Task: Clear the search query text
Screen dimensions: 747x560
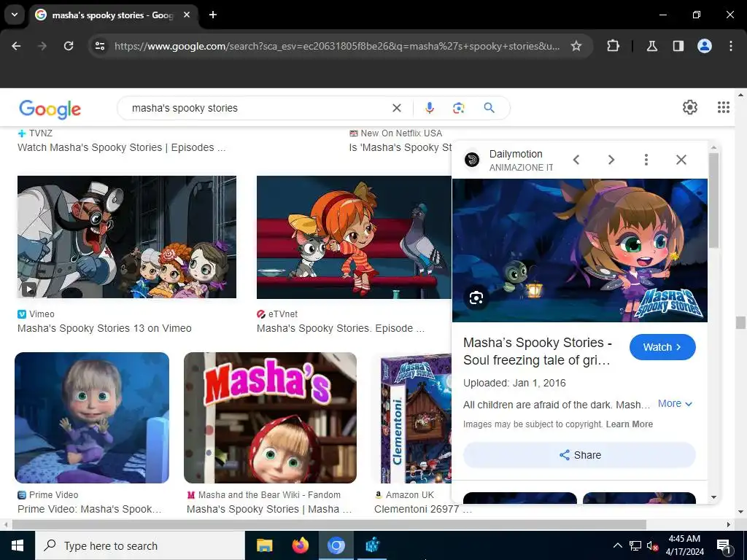Action: click(396, 108)
